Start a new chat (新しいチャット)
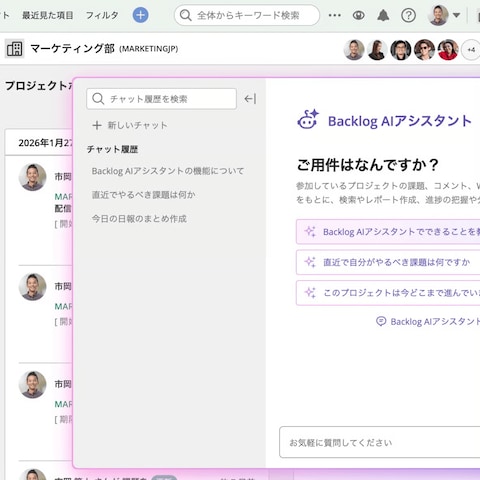Viewport: 480px width, 480px height. point(130,125)
